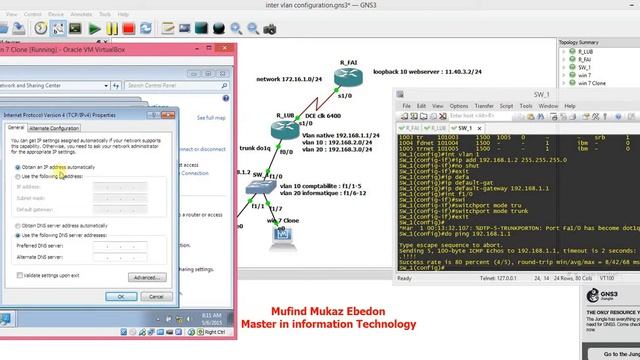This screenshot has height=360, width=640.
Task: Click network icon in Windows 7 tray
Action: (179, 319)
